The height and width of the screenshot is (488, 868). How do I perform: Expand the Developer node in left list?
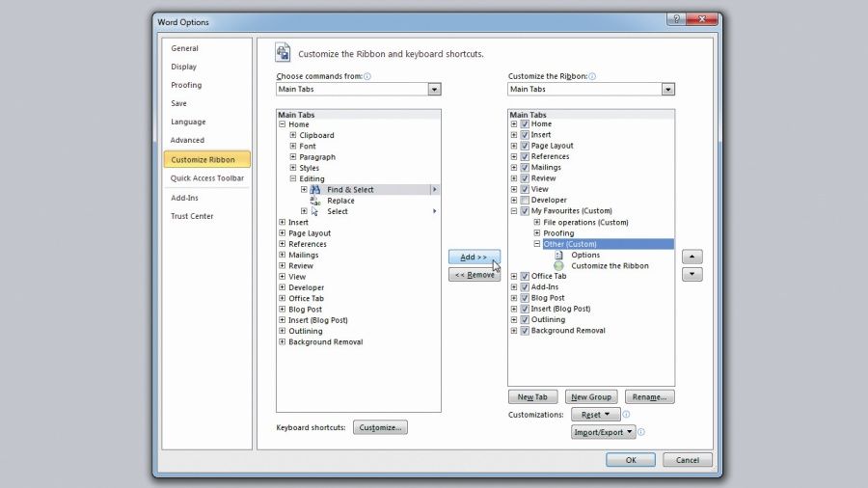coord(283,287)
